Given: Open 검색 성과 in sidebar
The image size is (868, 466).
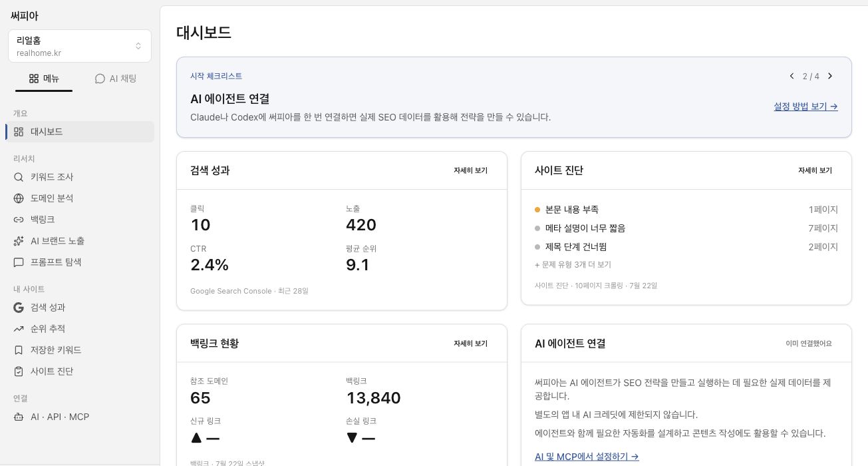Looking at the screenshot, I should (80, 308).
